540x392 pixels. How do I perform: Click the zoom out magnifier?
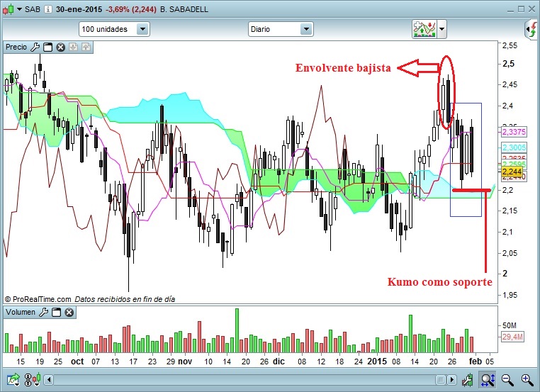coord(507,380)
